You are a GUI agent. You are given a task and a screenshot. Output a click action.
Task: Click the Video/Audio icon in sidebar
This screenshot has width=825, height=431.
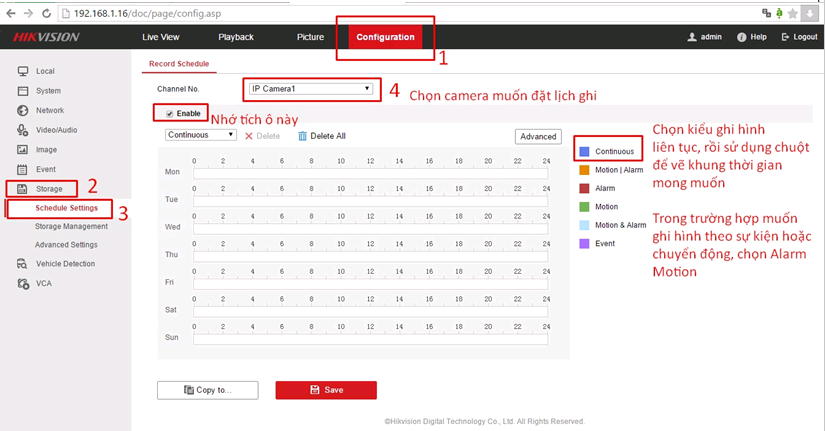pos(22,130)
